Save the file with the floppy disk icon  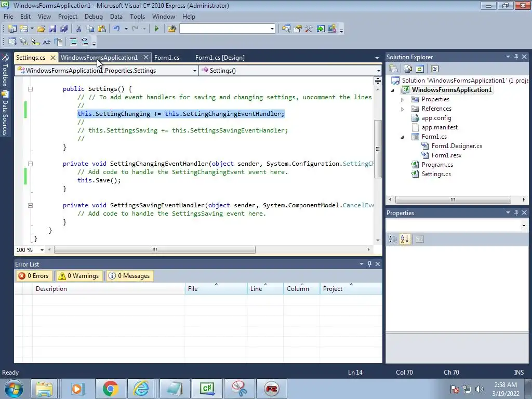pos(52,29)
